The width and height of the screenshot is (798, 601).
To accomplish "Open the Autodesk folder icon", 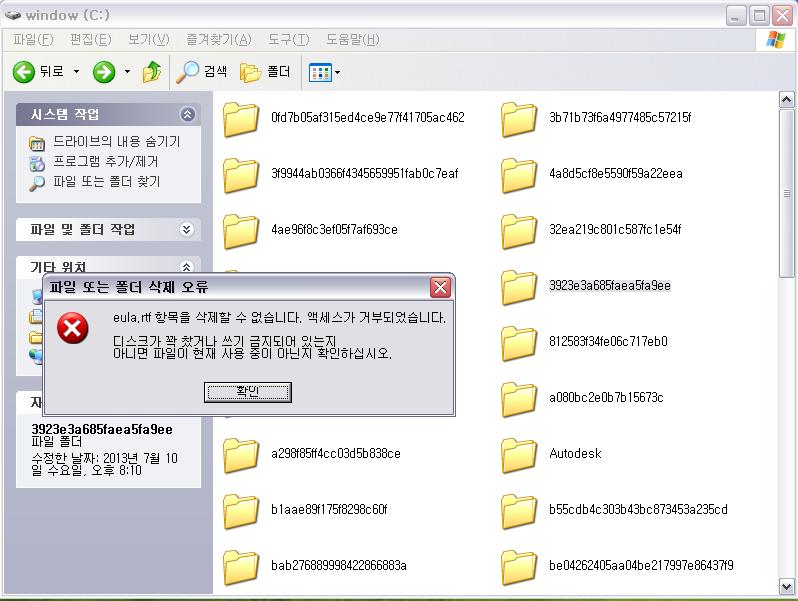I will [520, 454].
